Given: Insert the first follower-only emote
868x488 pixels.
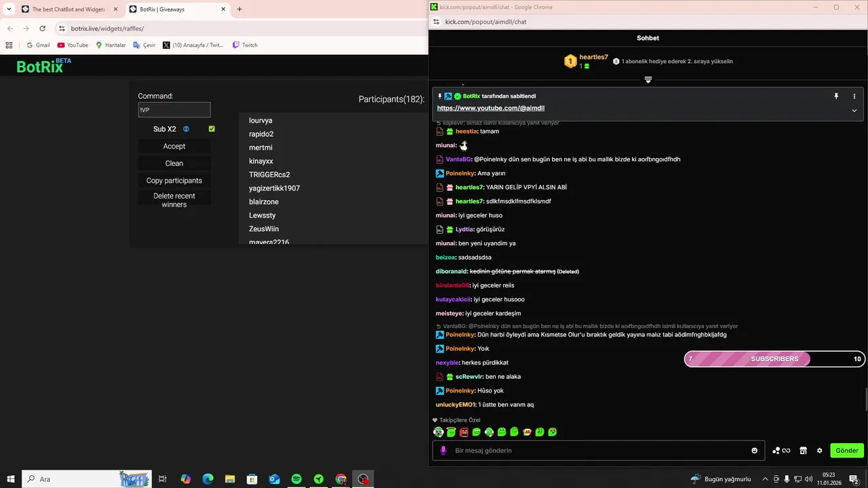Looking at the screenshot, I should [x=439, y=432].
